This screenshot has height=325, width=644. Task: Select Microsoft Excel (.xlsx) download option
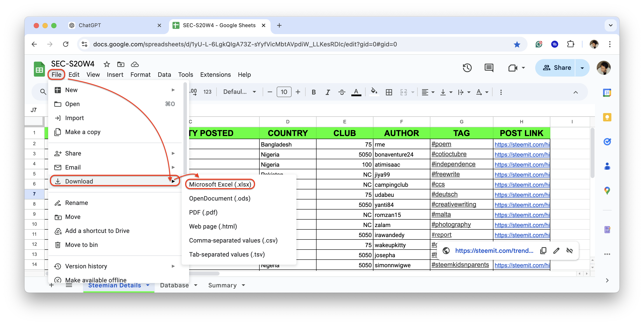point(220,184)
